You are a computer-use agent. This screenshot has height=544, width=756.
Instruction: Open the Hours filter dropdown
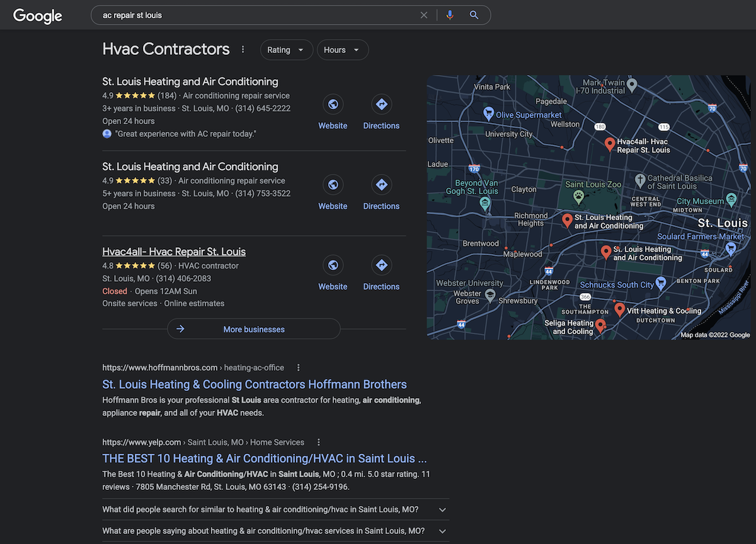(343, 50)
